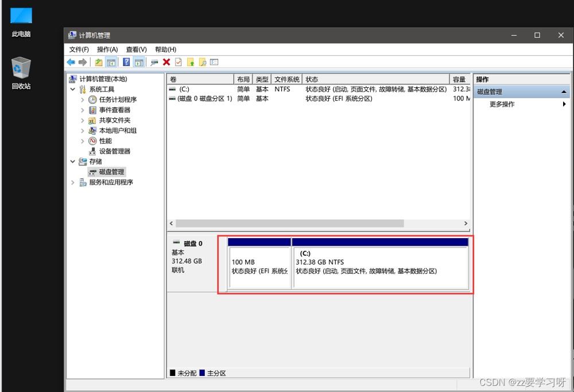574x392 pixels.
Task: Collapse the 磁盘管理 actions section arrow
Action: coord(564,92)
